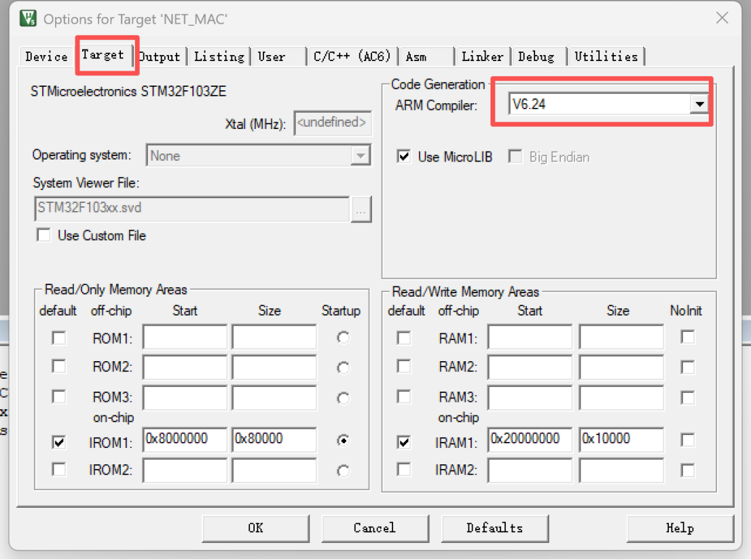Click the IRAM1 Start field 0x20000000
Screen dimensions: 751x560
(x=530, y=439)
